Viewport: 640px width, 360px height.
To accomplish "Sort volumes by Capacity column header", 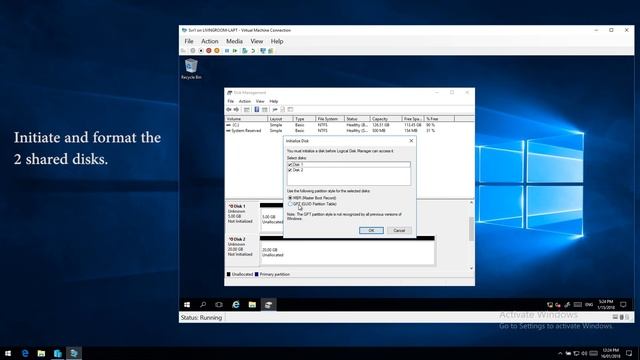I will click(x=386, y=119).
